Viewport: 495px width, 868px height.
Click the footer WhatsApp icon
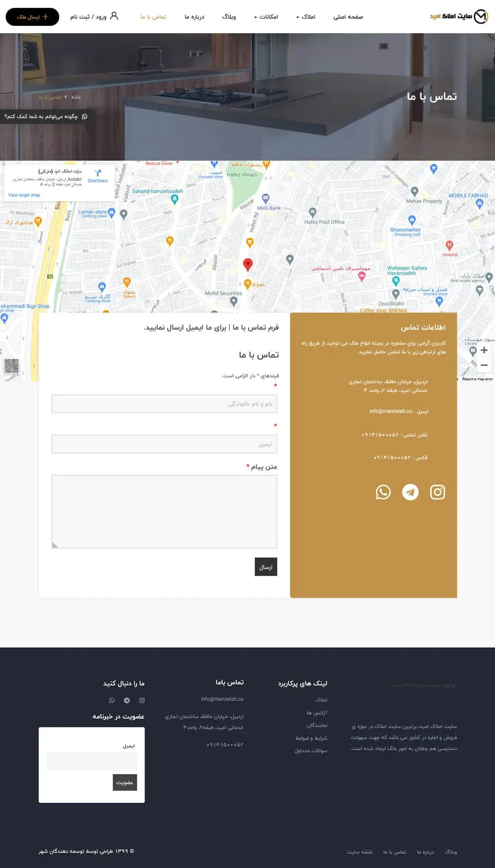coord(111,700)
